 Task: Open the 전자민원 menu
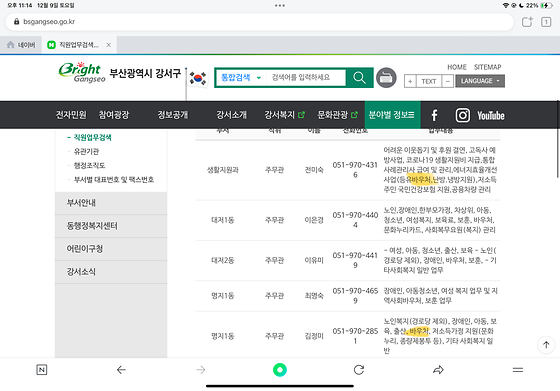[x=71, y=115]
